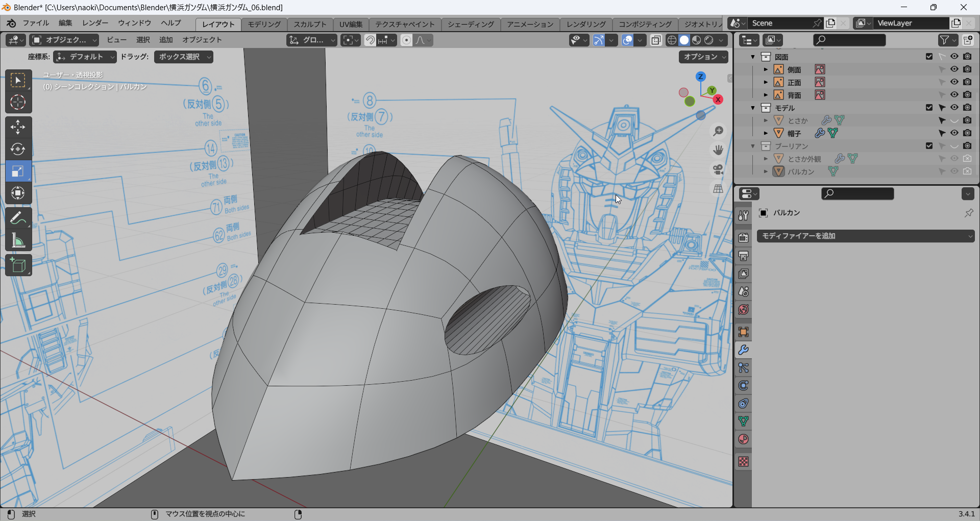Uncheck the モデル collection checkbox

[x=929, y=108]
